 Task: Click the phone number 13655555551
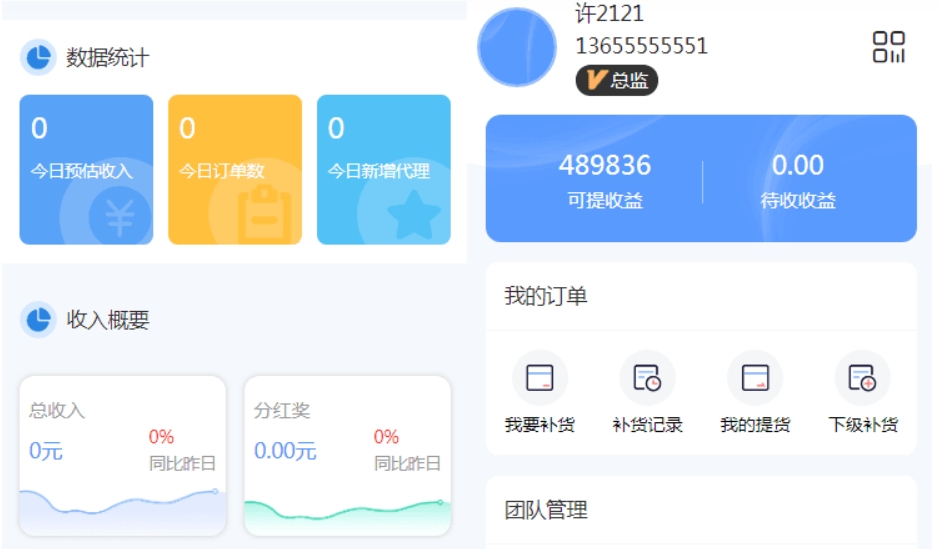[x=641, y=46]
